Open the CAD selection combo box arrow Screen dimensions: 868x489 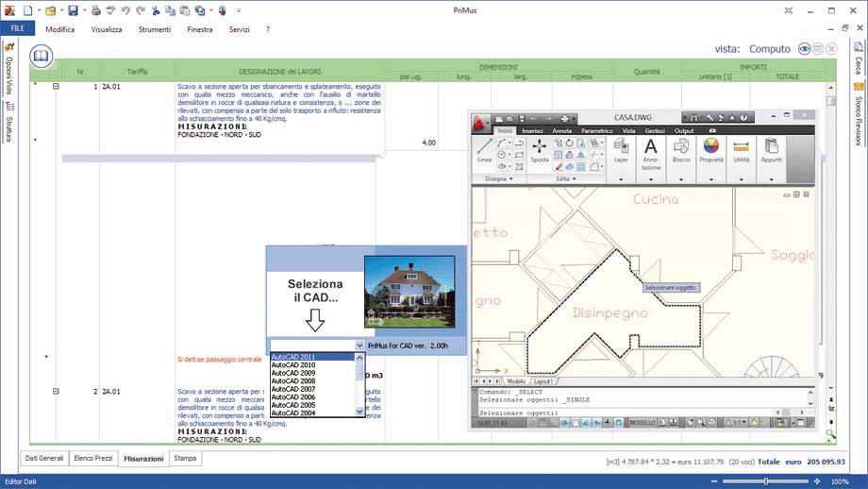tap(359, 346)
